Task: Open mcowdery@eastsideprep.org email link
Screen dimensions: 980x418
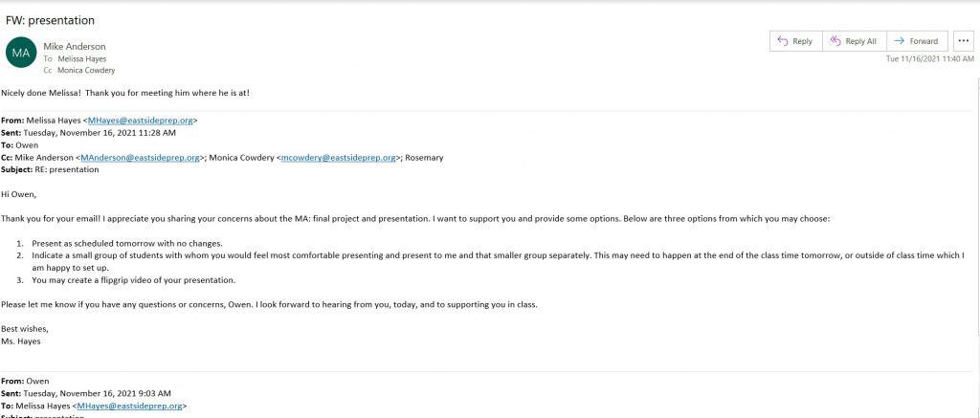Action: 338,158
